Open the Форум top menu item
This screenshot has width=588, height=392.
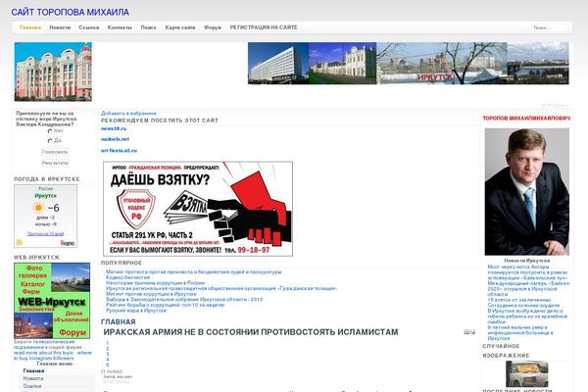pyautogui.click(x=213, y=27)
